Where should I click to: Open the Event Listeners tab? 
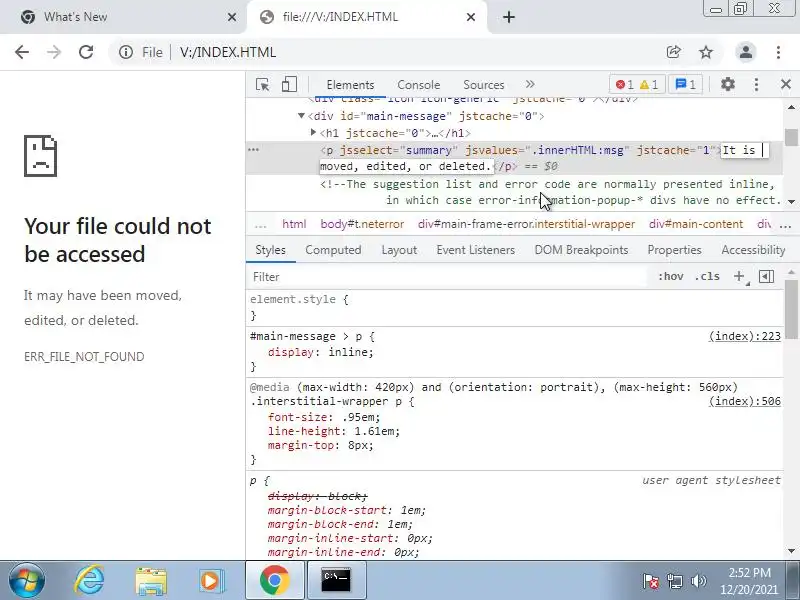click(x=476, y=250)
